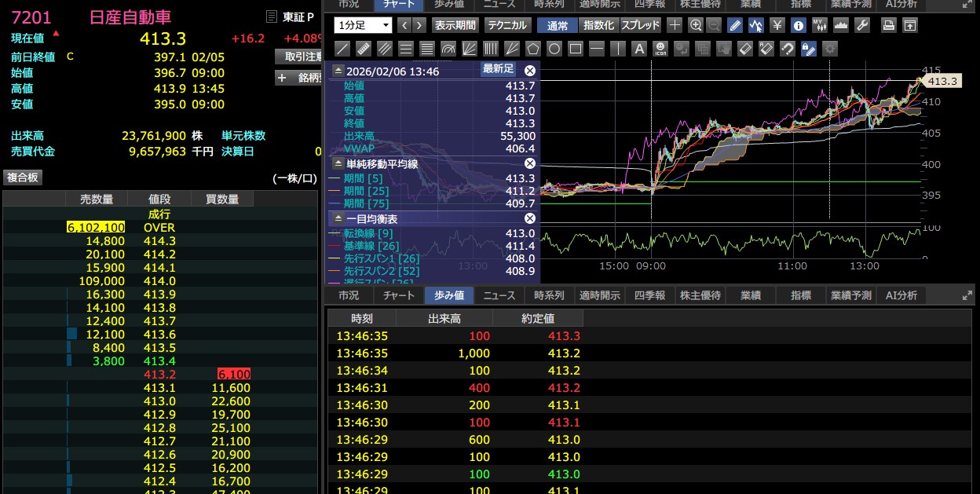The width and height of the screenshot is (980, 494).
Task: Collapse the 一目均衡表 section
Action: [x=338, y=218]
